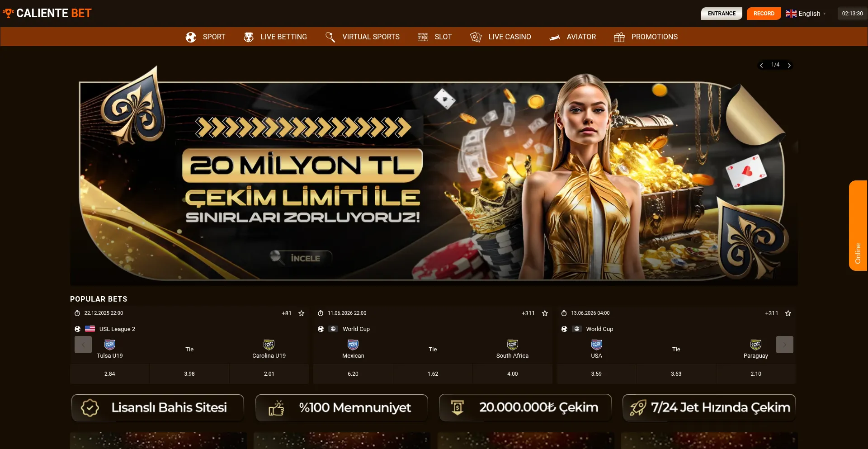Screen dimensions: 868x449
Task: Toggle favorite star on Mexican vs South Africa
Action: point(545,313)
